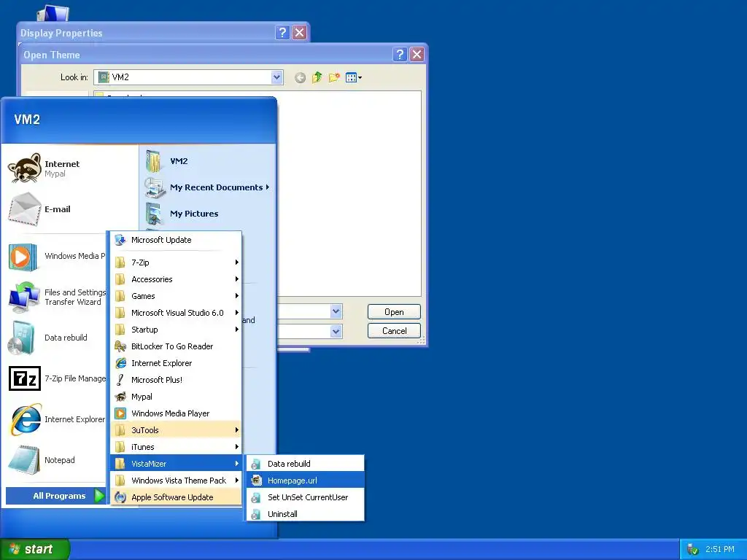Viewport: 747px width, 560px height.
Task: Expand the Games program folder
Action: [x=176, y=296]
